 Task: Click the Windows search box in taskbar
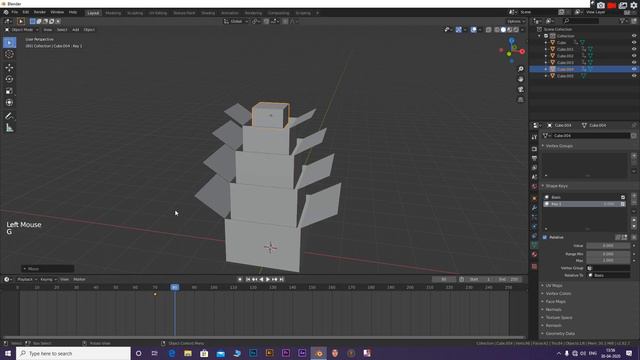coord(73,353)
